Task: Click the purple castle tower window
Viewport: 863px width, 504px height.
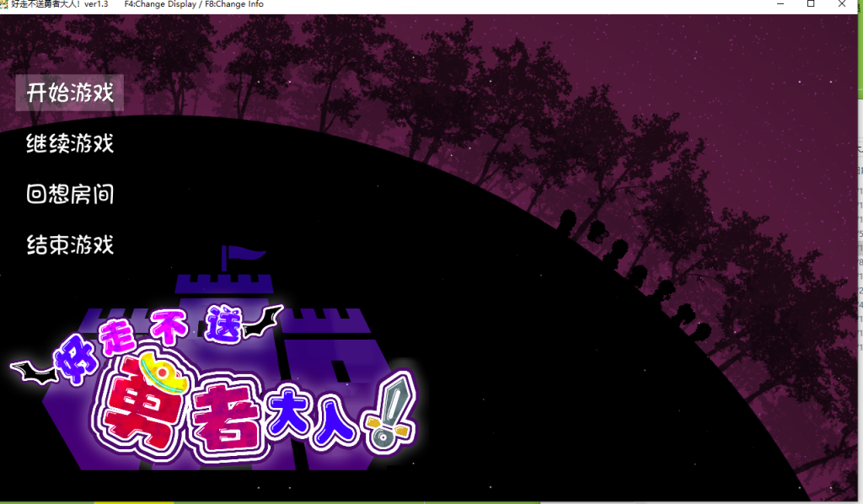Action: click(x=340, y=372)
